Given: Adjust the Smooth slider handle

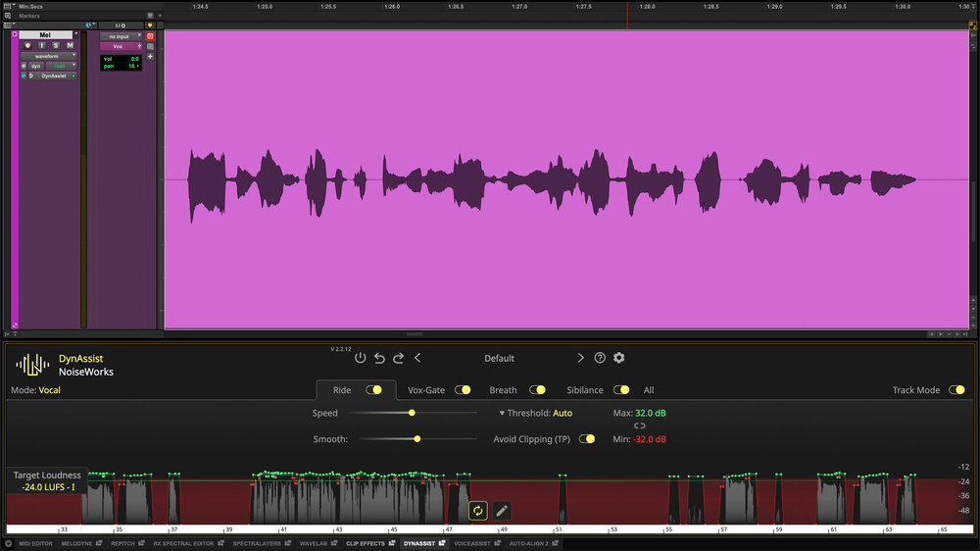Looking at the screenshot, I should tap(416, 439).
